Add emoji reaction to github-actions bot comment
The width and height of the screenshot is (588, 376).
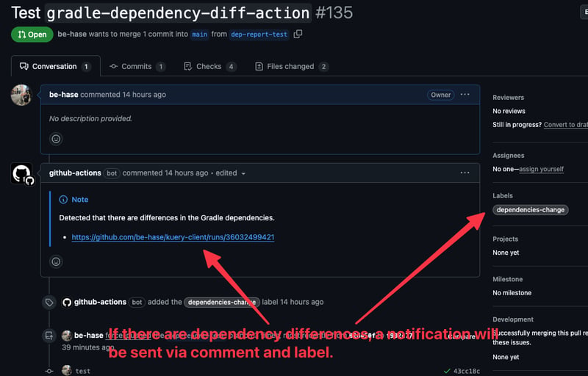tap(56, 261)
